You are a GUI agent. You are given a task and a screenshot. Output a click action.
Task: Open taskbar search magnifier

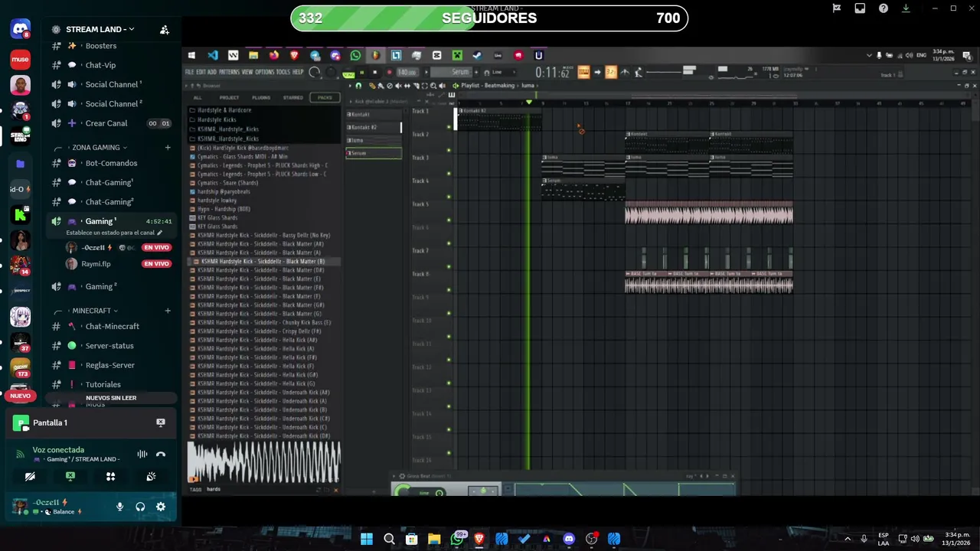pos(389,539)
